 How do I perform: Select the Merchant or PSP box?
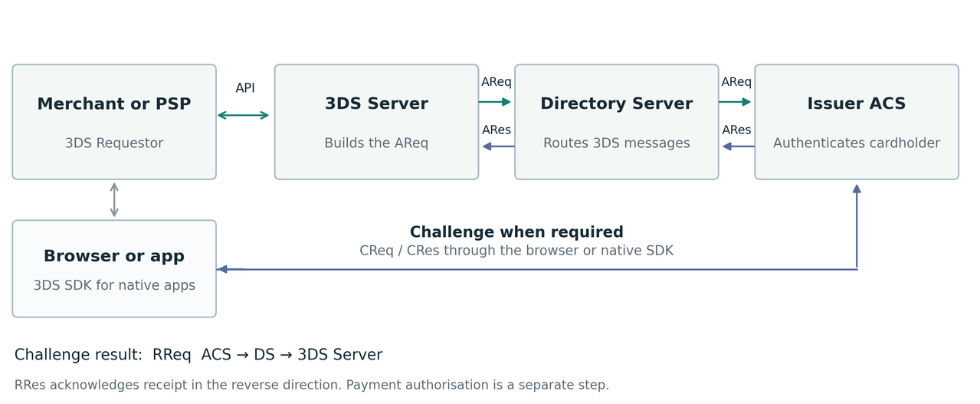point(114,122)
